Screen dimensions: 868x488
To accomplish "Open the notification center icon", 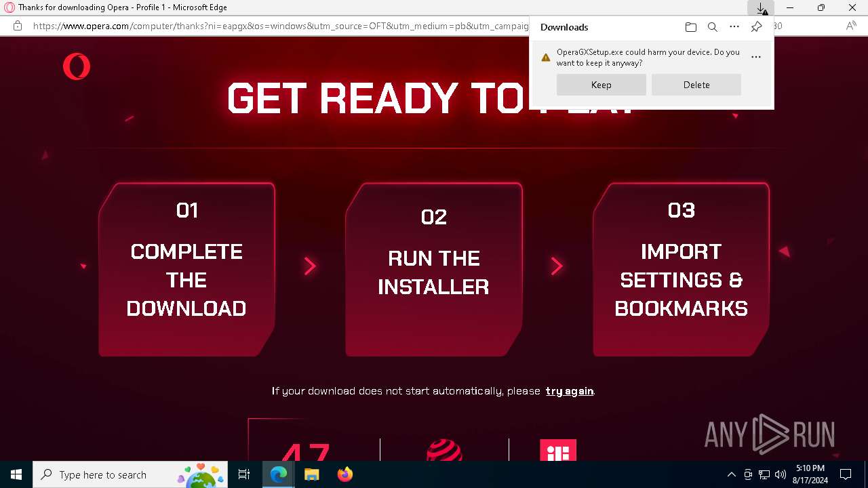I will (x=846, y=474).
